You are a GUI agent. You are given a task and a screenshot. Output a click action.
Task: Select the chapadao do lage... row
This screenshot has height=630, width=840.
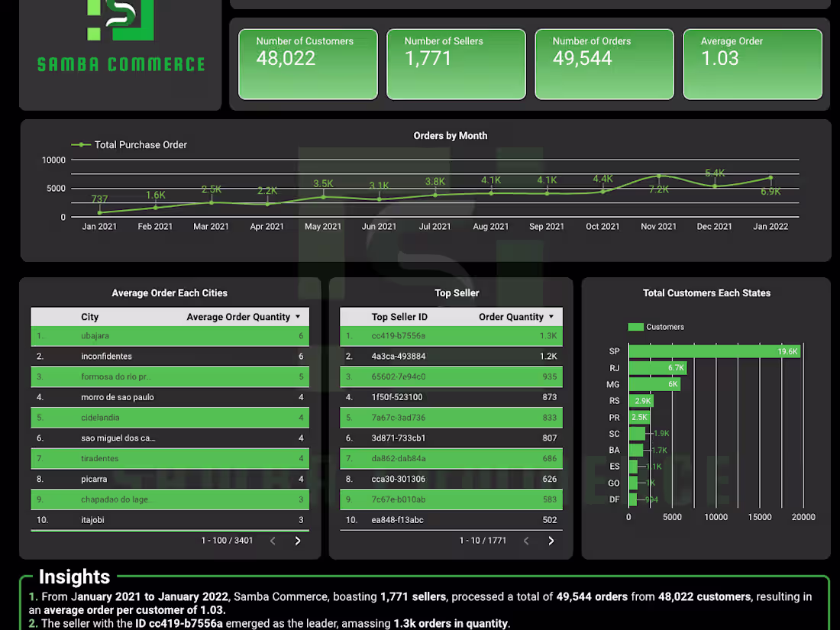click(x=170, y=499)
